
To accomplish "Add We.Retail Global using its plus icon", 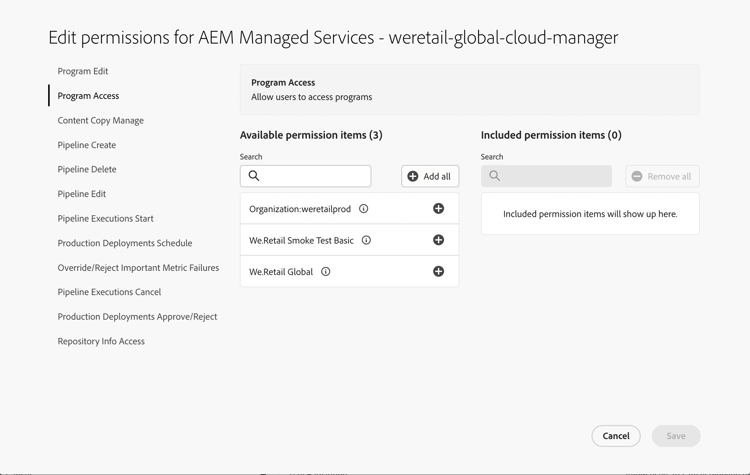I will 438,272.
